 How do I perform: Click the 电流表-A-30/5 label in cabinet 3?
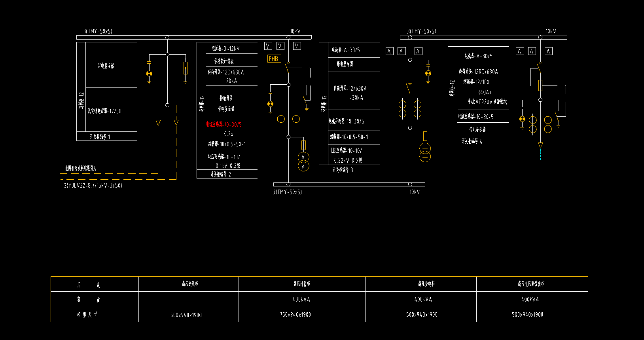click(346, 50)
